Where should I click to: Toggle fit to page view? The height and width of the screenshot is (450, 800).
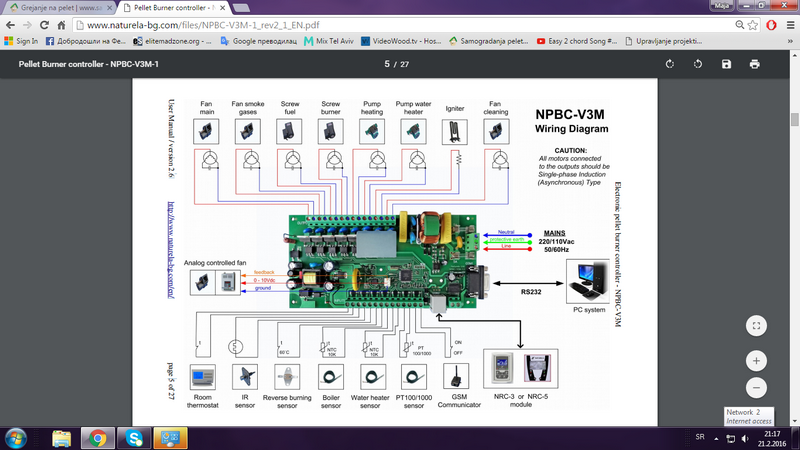[x=756, y=325]
